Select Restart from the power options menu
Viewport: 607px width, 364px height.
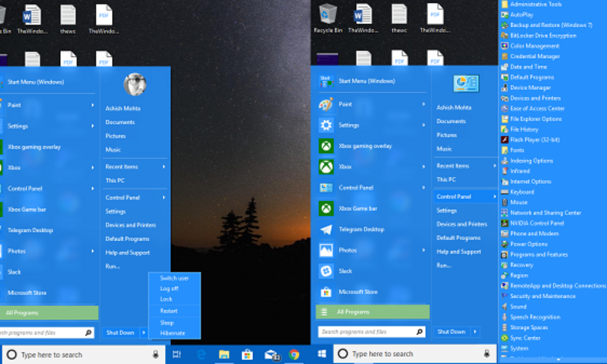pos(169,311)
